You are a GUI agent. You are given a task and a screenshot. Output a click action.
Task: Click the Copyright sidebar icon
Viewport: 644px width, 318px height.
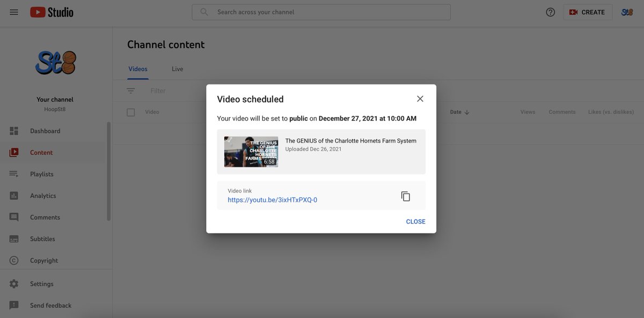pos(14,261)
